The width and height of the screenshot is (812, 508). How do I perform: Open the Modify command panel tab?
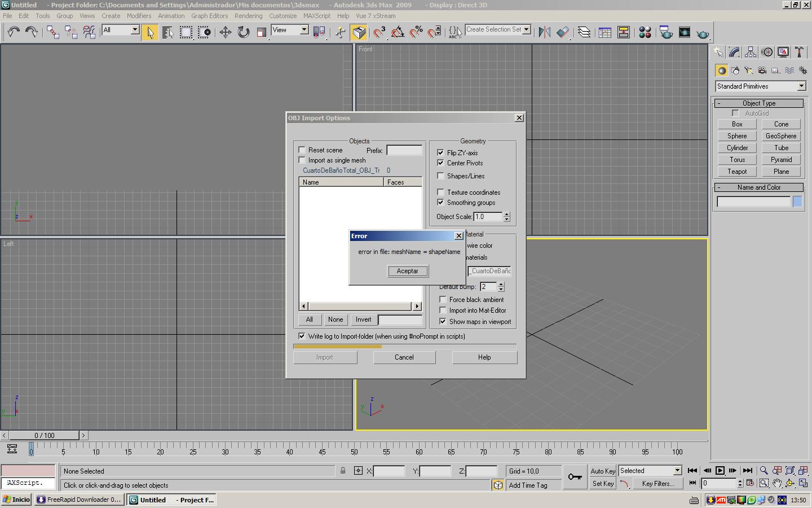click(734, 52)
